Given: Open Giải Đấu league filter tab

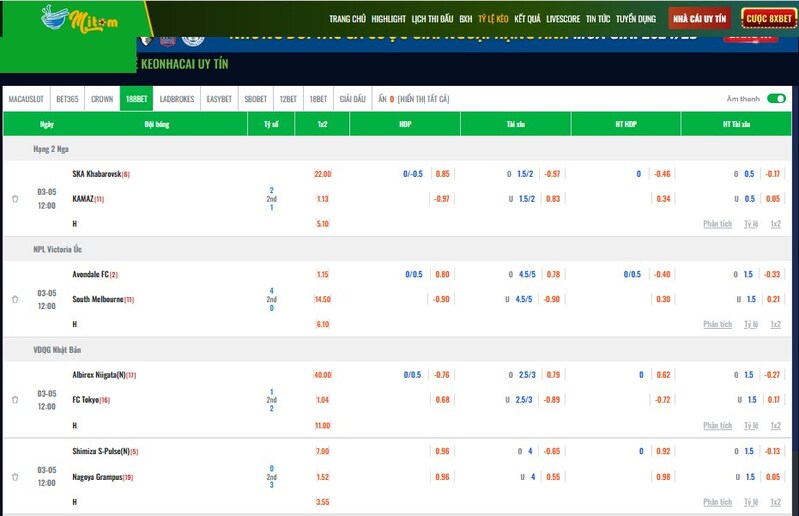Looking at the screenshot, I should (353, 99).
